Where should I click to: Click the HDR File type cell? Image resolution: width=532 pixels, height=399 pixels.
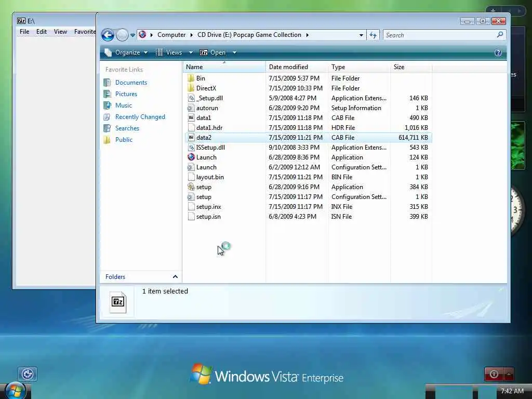click(x=343, y=128)
